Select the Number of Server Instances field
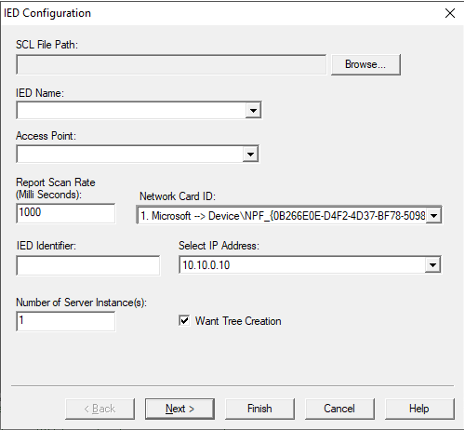The height and width of the screenshot is (430, 464). pyautogui.click(x=65, y=321)
